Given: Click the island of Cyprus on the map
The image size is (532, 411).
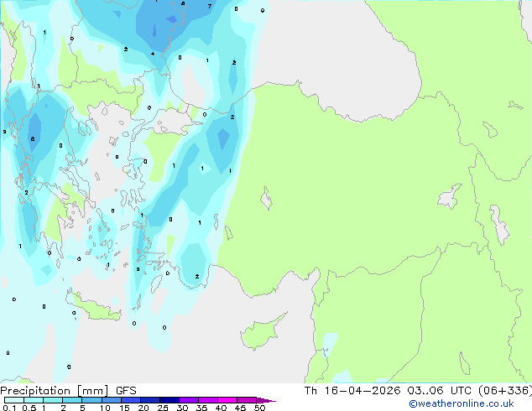Looking at the screenshot, I should click(x=263, y=331).
